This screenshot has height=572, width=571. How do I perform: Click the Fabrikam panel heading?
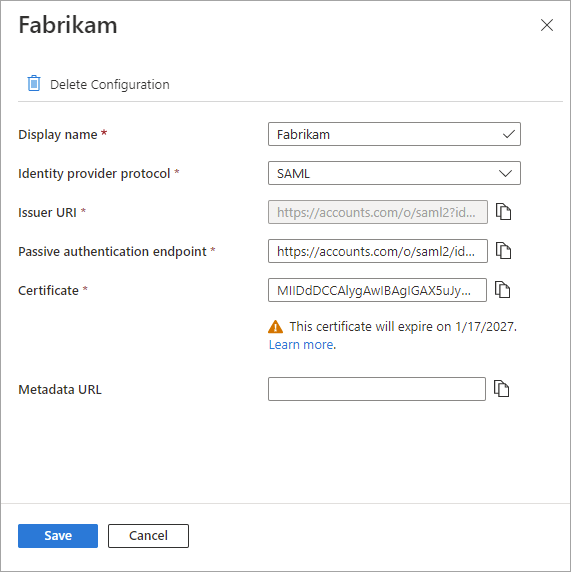coord(68,25)
